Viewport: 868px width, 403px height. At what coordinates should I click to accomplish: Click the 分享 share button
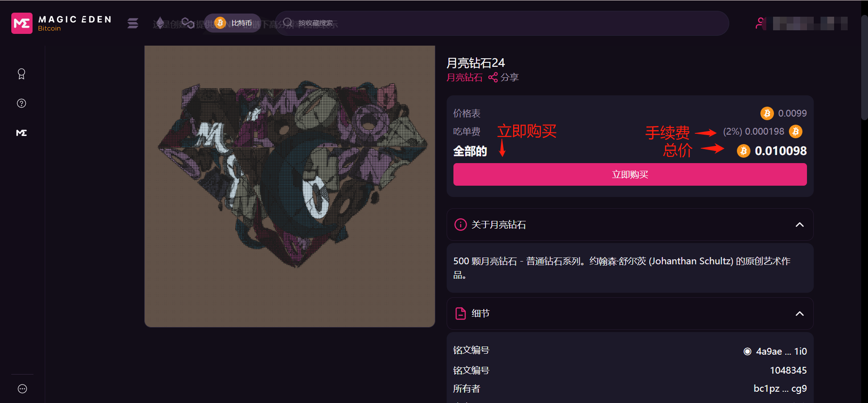tap(504, 77)
